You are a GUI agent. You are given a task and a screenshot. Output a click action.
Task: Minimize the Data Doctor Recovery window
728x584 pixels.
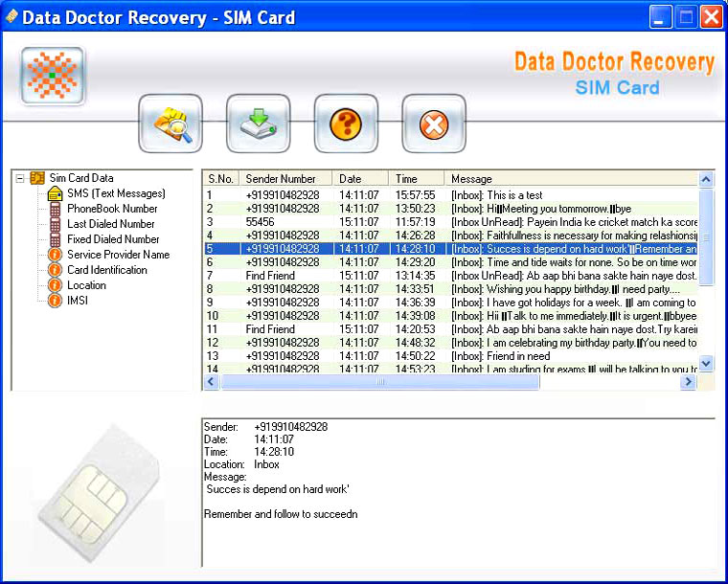tap(660, 17)
